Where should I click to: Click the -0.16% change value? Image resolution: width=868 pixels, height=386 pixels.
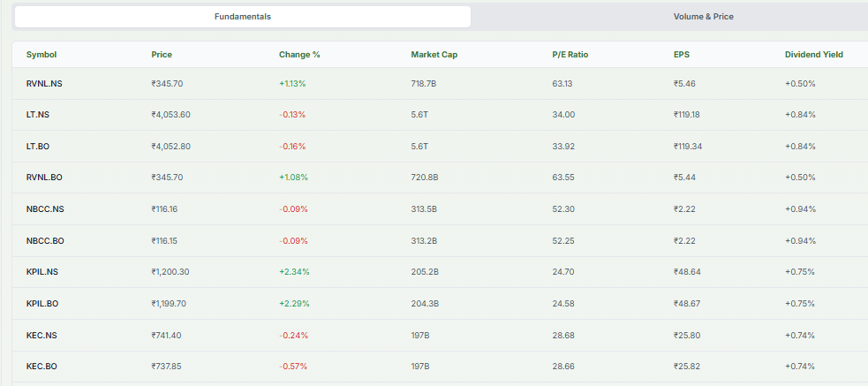[292, 147]
